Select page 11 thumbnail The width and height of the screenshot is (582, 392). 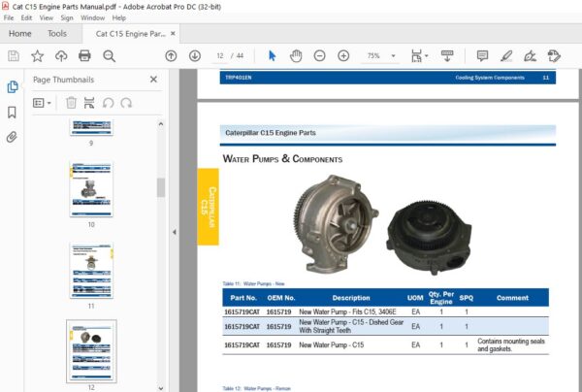pos(91,271)
